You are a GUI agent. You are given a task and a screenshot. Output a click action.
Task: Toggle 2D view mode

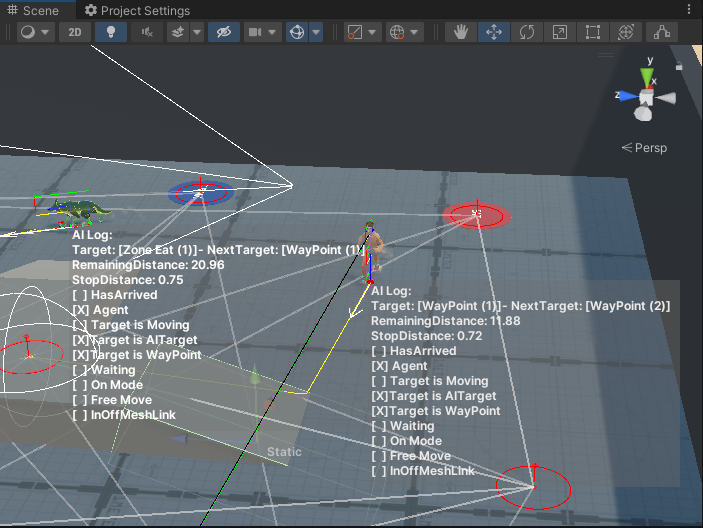point(75,32)
